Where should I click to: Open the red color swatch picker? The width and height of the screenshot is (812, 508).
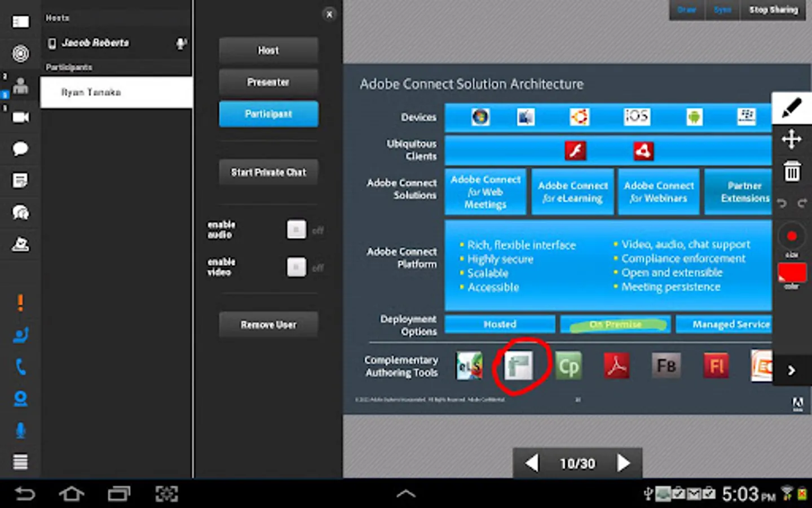coord(792,273)
